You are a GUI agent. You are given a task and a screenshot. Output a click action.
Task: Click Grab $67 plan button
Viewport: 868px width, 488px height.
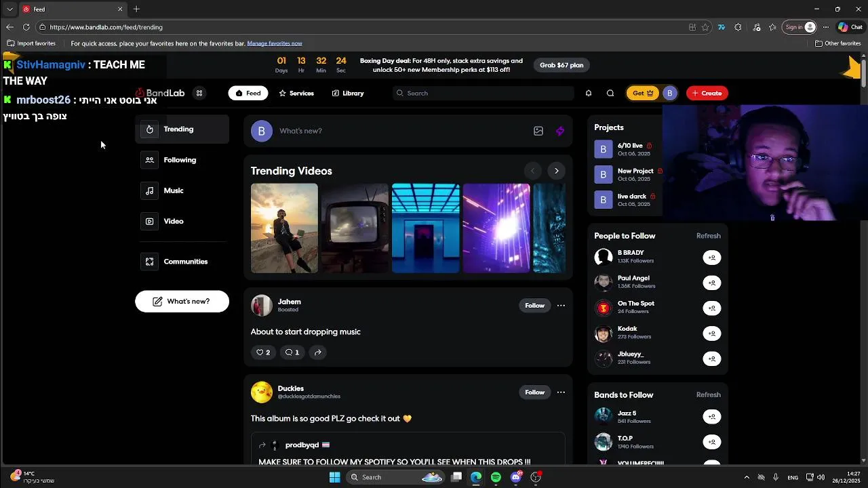[x=561, y=65]
